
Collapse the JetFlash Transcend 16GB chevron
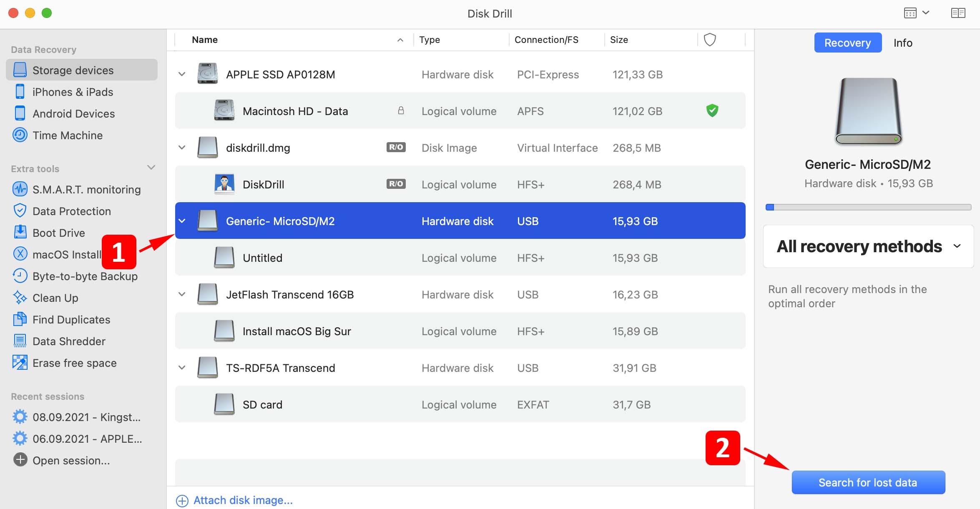click(x=182, y=294)
